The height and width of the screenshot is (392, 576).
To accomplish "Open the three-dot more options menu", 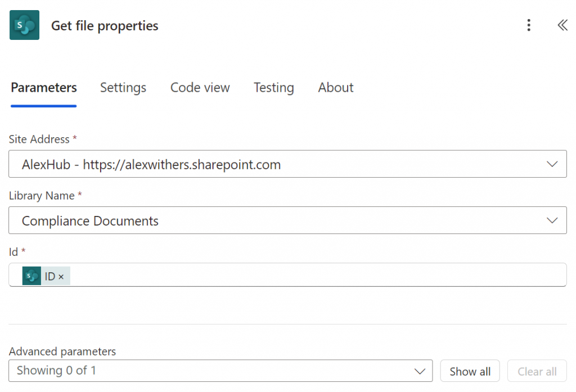I will click(528, 25).
